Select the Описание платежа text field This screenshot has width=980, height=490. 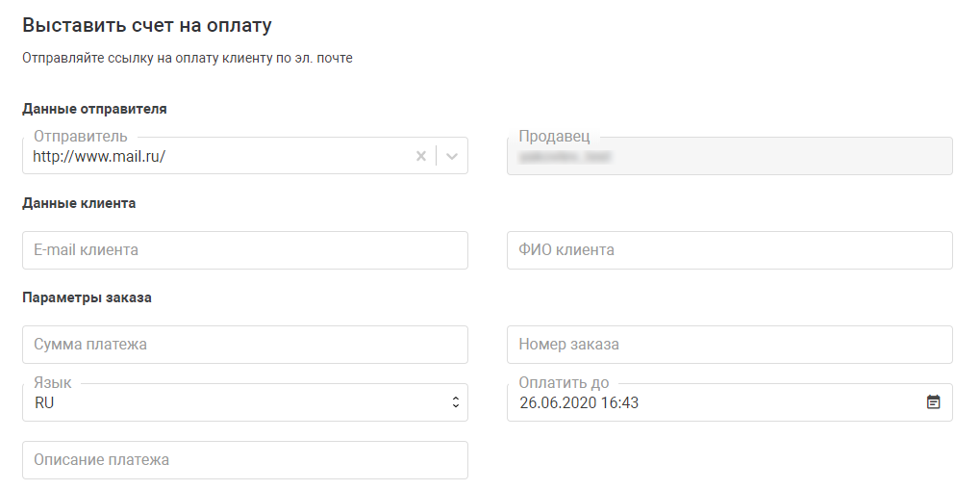tap(245, 460)
